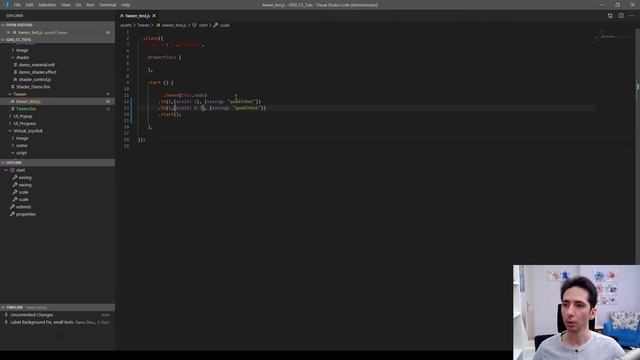Click the webcam overlay video
Viewport: 640px width, 360px height.
pos(576,312)
